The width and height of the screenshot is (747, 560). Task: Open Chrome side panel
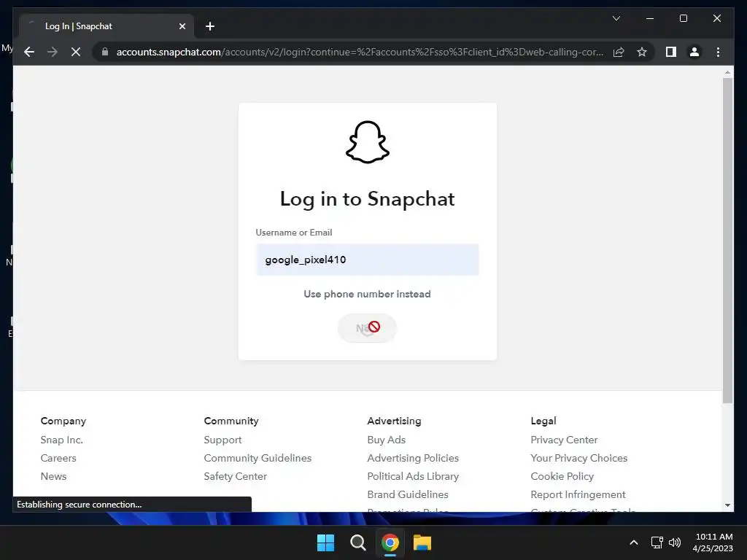pyautogui.click(x=671, y=52)
